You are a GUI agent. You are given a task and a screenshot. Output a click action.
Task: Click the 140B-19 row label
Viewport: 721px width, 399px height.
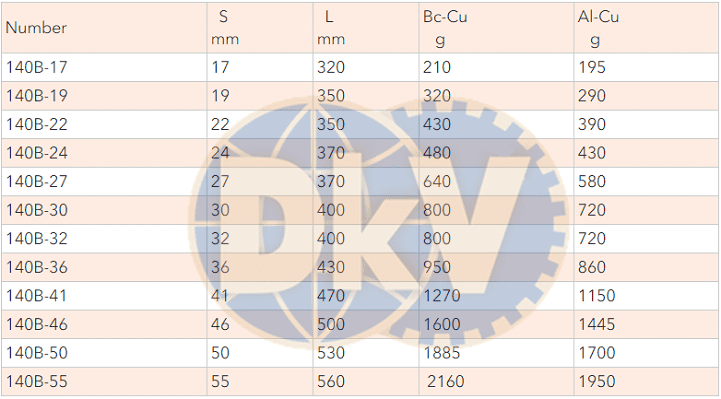pos(36,96)
